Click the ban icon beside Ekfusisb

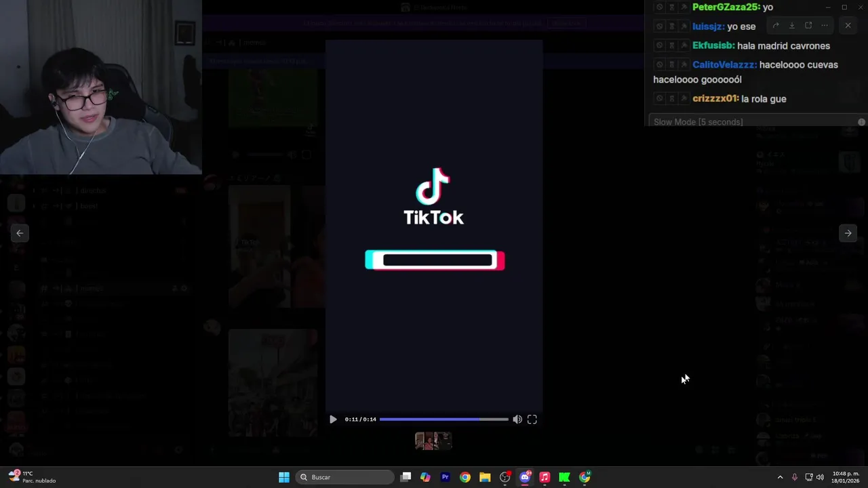(659, 45)
